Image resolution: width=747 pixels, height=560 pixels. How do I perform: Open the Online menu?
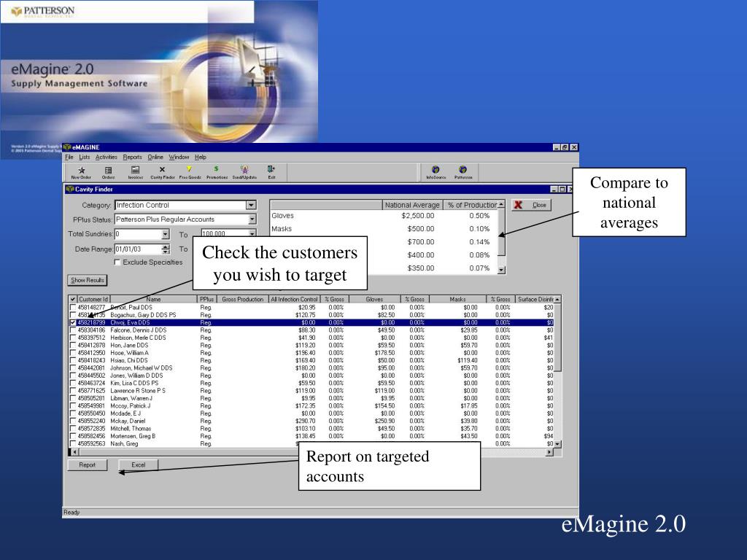[x=155, y=157]
